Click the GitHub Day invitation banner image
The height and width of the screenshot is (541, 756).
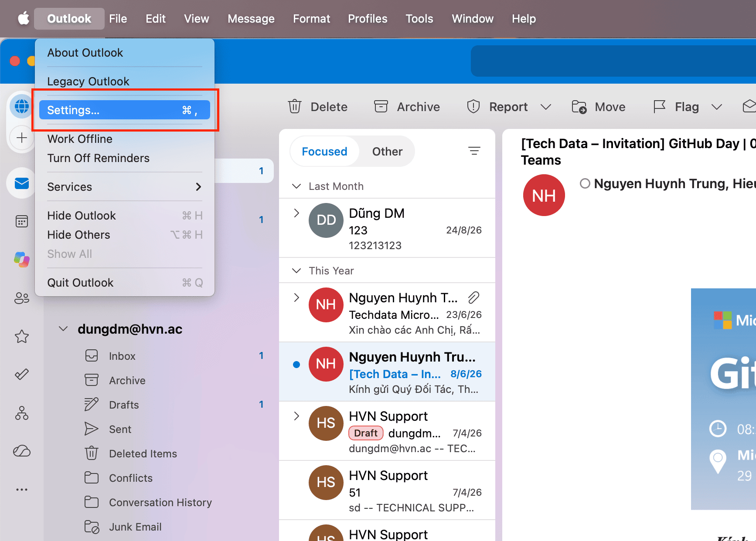(723, 399)
